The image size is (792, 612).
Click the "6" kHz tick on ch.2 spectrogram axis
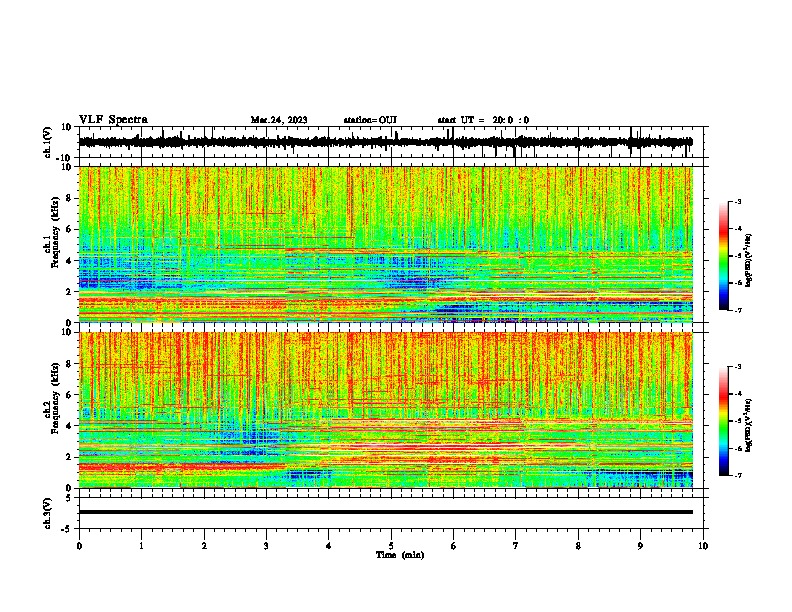70,394
